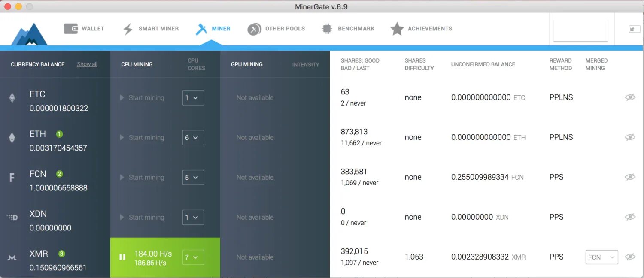Screen dimensions: 644x278
Task: Open the CPU cores dropdown for FCN
Action: (193, 178)
